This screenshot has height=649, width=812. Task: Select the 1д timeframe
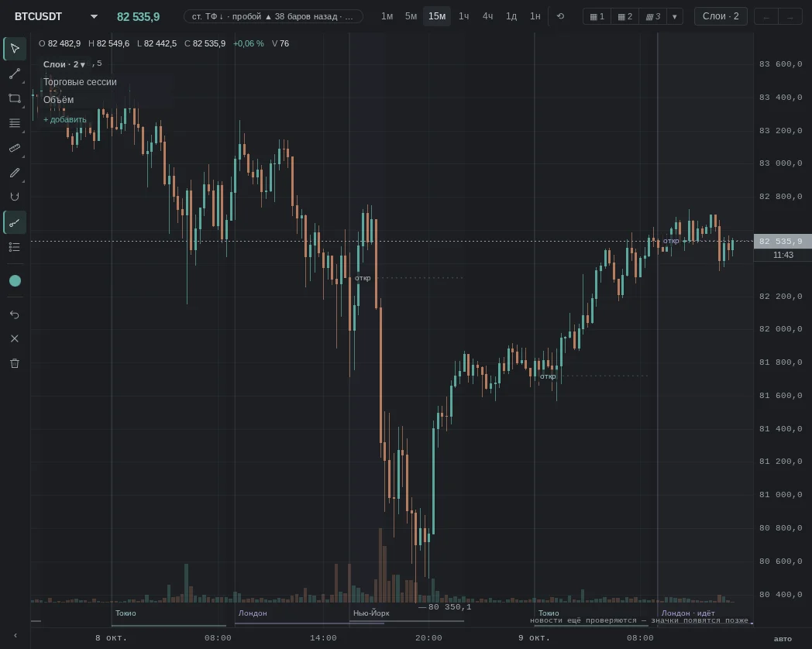click(x=511, y=16)
